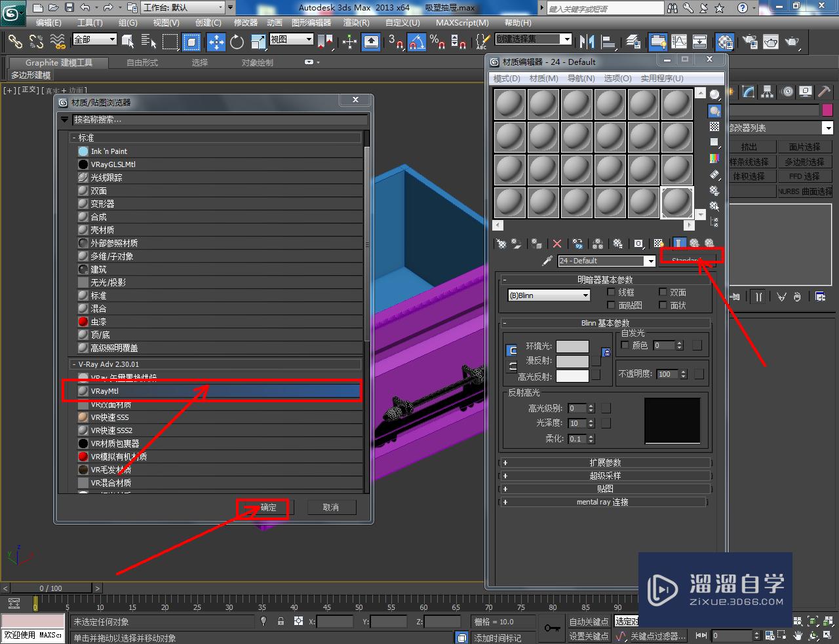Screen dimensions: 839x644
Task: Click the Unlink Selection tool
Action: click(36, 42)
